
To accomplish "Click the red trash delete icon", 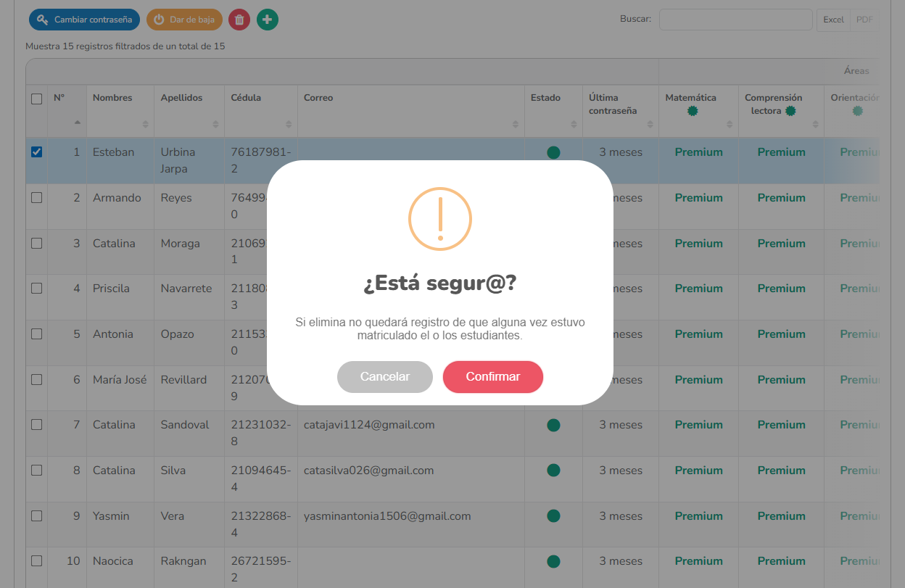I will pyautogui.click(x=239, y=20).
